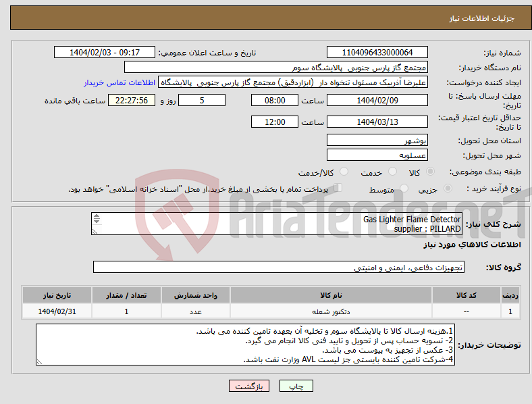This screenshot has height=404, width=532.
Task: Click the response deadline hour 08:00 field
Action: coord(275,101)
